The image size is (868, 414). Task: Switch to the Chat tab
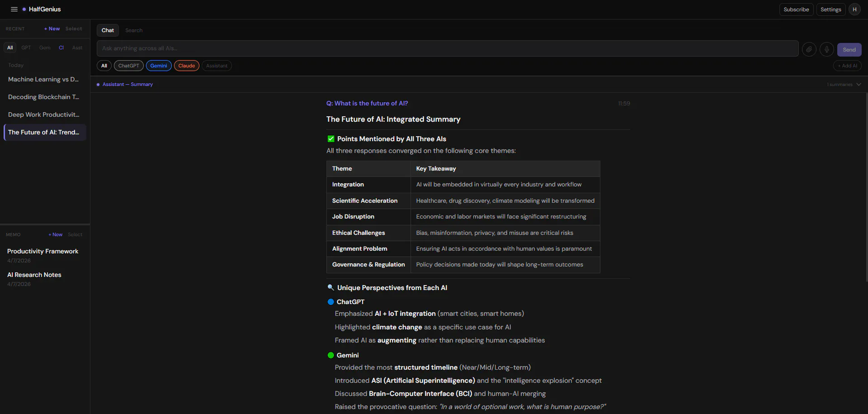[x=108, y=30]
